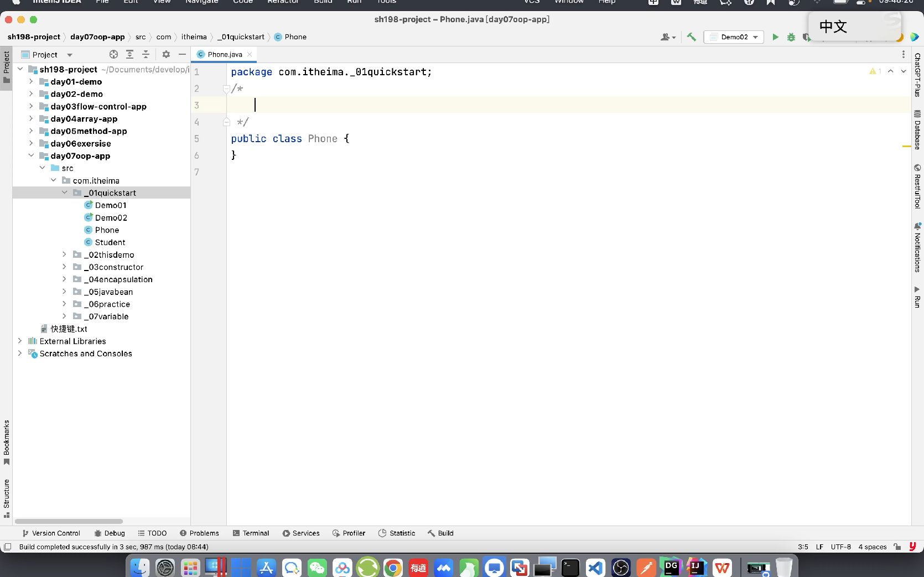Hide the Project panel with the minus icon
The width and height of the screenshot is (924, 577).
182,54
